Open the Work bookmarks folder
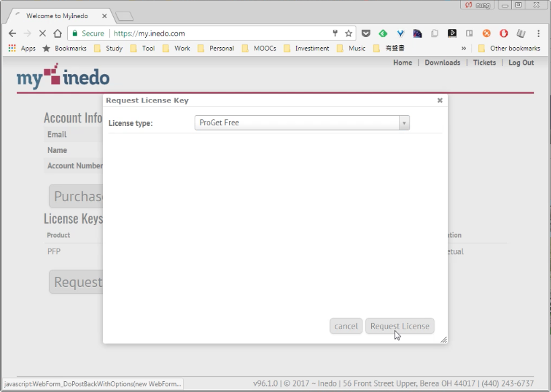The height and width of the screenshot is (392, 551). coord(176,48)
